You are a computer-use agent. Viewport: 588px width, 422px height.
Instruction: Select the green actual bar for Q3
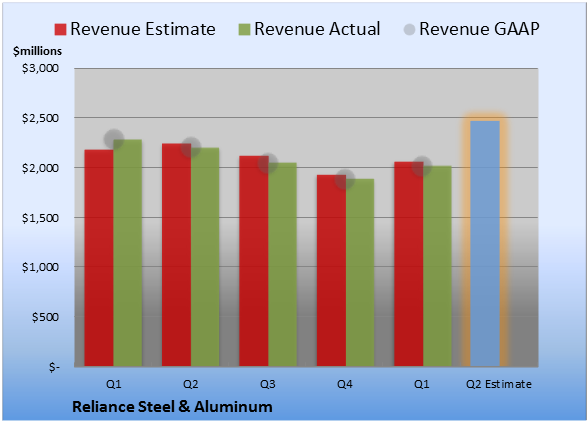click(x=282, y=264)
